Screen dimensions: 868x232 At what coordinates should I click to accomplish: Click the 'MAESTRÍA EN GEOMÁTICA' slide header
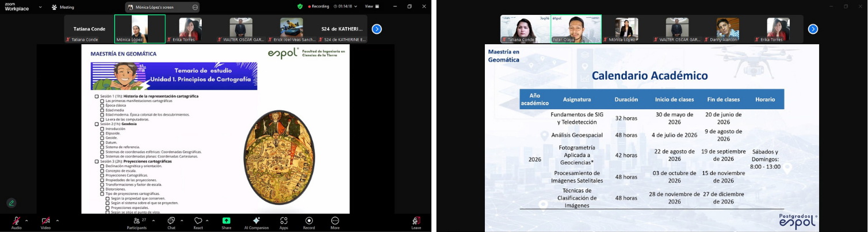click(124, 53)
